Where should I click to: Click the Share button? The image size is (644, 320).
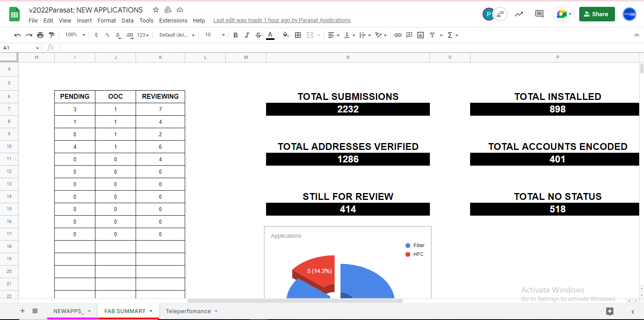point(597,14)
